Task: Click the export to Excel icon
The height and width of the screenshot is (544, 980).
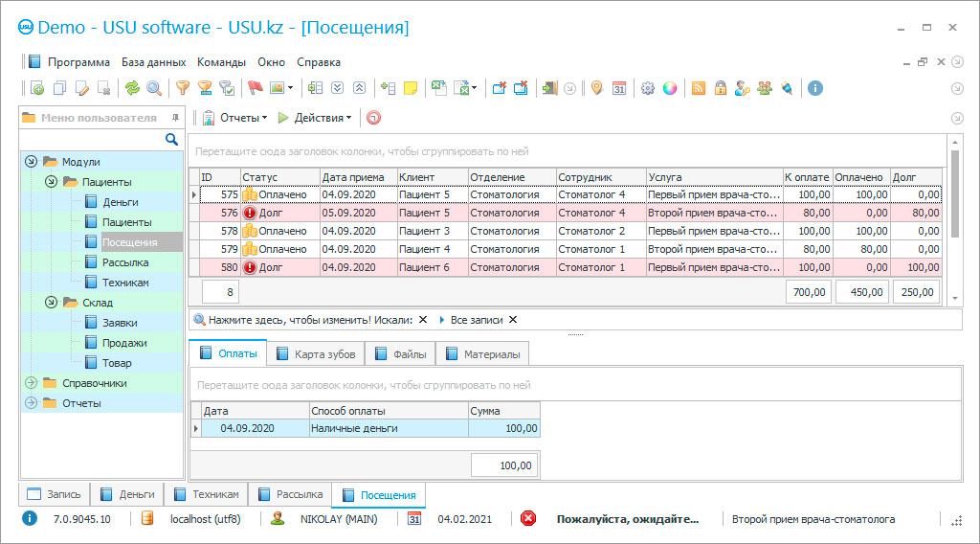Action: pyautogui.click(x=439, y=88)
